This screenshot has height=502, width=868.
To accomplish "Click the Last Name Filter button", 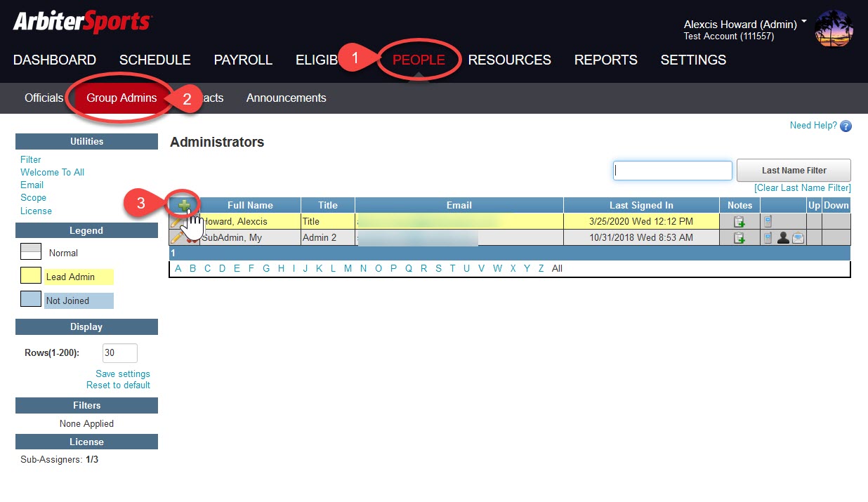I will coord(793,170).
